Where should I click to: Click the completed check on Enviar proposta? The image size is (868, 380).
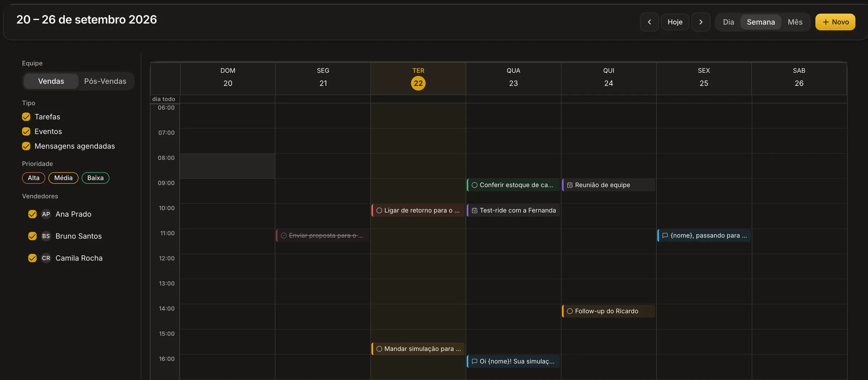[x=284, y=236]
